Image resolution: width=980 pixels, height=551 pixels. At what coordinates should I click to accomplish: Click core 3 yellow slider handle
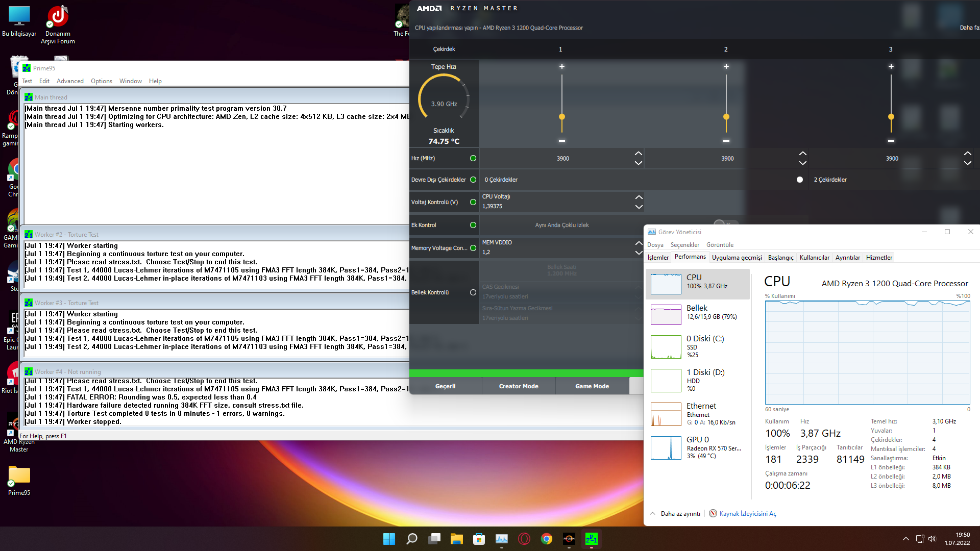[891, 117]
